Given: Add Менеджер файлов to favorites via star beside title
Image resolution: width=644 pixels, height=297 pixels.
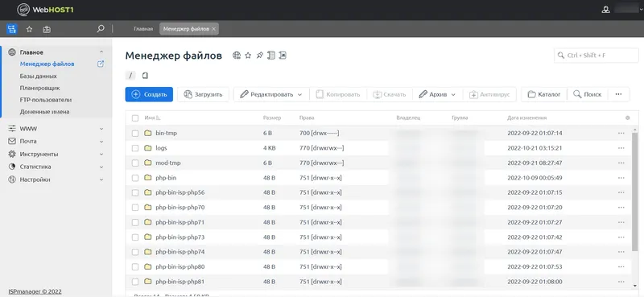Looking at the screenshot, I should click(x=248, y=56).
